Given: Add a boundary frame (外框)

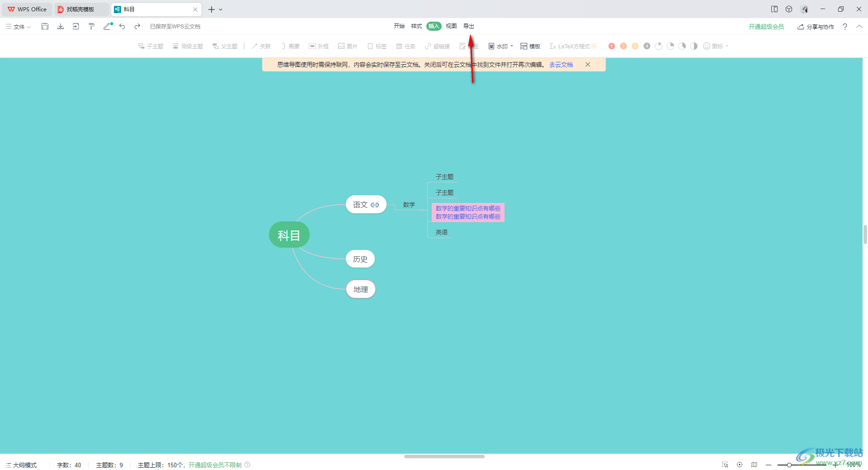Looking at the screenshot, I should [319, 46].
